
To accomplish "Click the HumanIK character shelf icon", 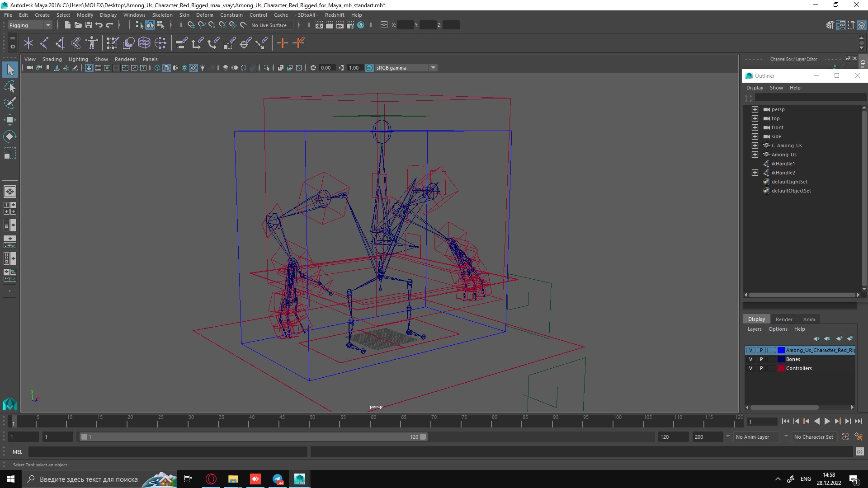I will pyautogui.click(x=92, y=43).
